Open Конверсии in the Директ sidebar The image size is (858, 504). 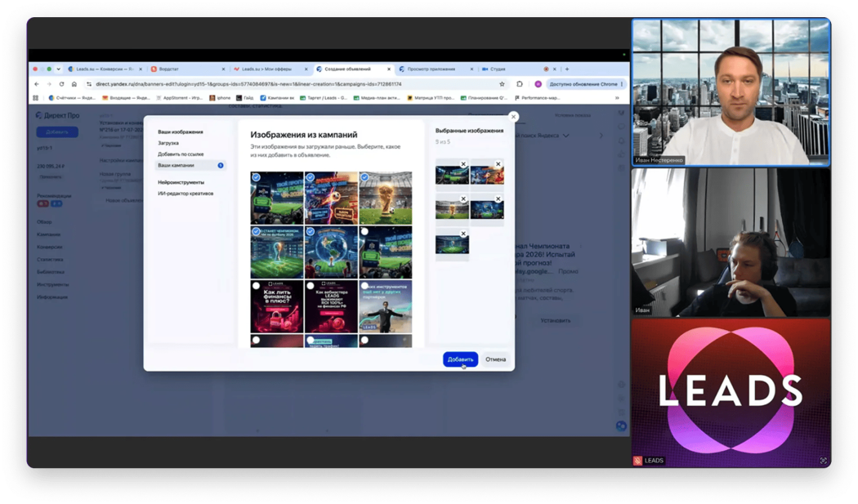(x=49, y=247)
